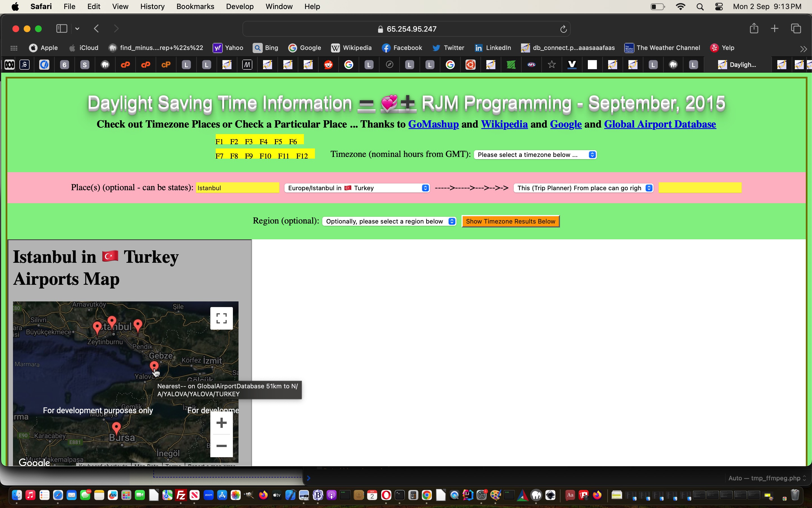Screen dimensions: 812x508
Task: Open Wi-Fi status in the menu bar
Action: coord(681,7)
